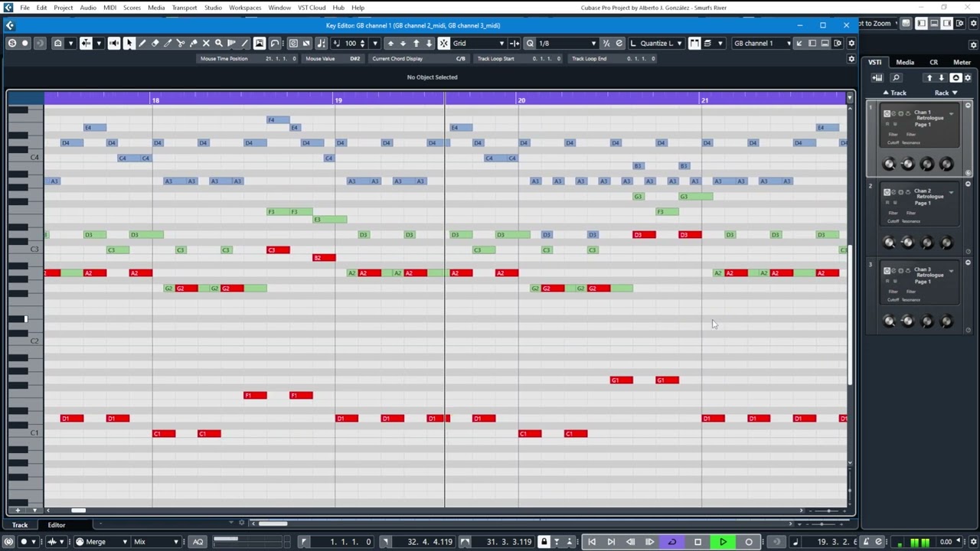Screen dimensions: 980x551
Task: Select the Erase tool
Action: click(x=155, y=44)
